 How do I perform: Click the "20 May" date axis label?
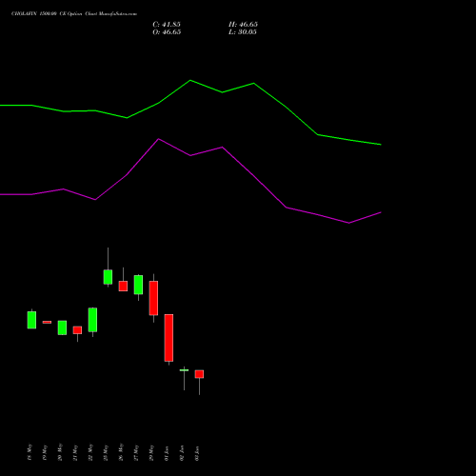(x=60, y=452)
